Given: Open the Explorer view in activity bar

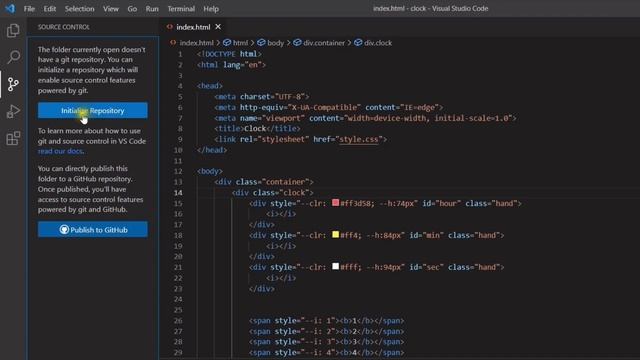Looking at the screenshot, I should click(x=13, y=31).
